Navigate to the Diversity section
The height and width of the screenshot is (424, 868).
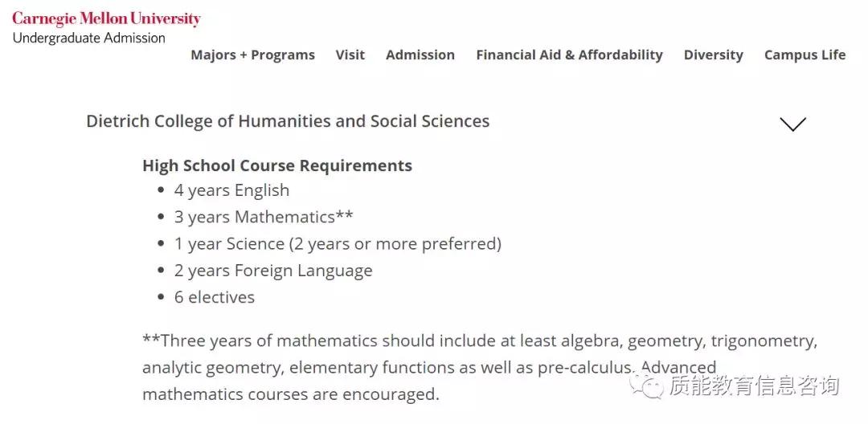click(x=714, y=55)
